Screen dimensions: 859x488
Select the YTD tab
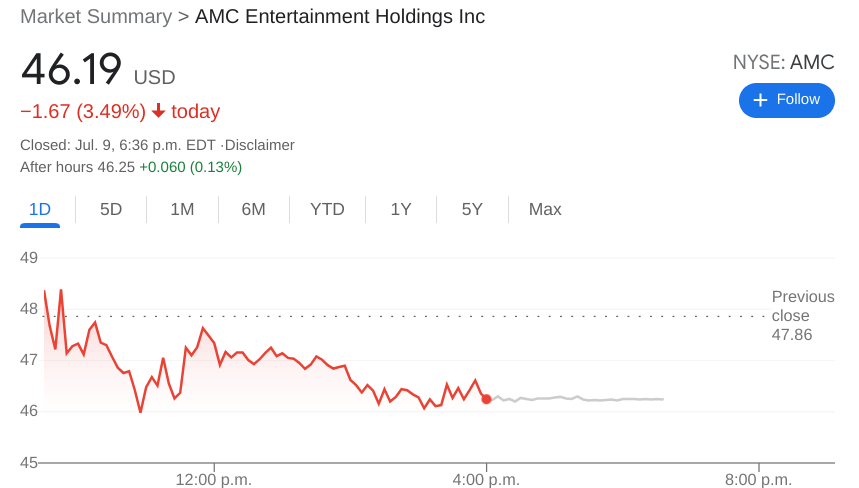tap(327, 210)
